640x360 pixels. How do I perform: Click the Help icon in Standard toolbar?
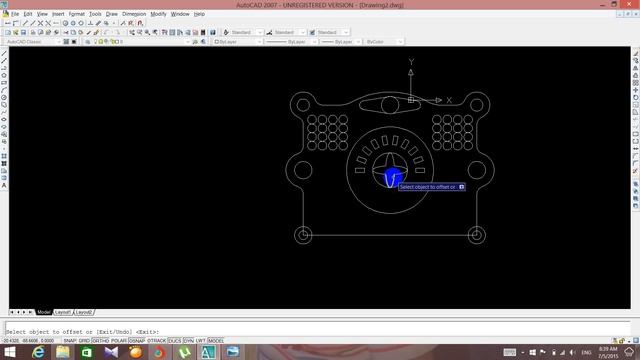click(x=213, y=32)
